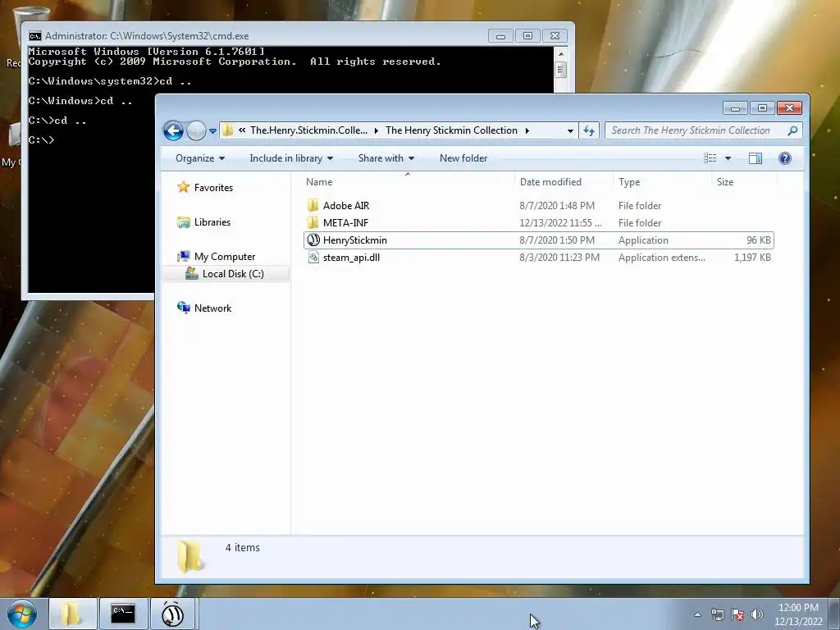The height and width of the screenshot is (630, 840).
Task: Click the META-INF folder icon
Action: coord(313,223)
